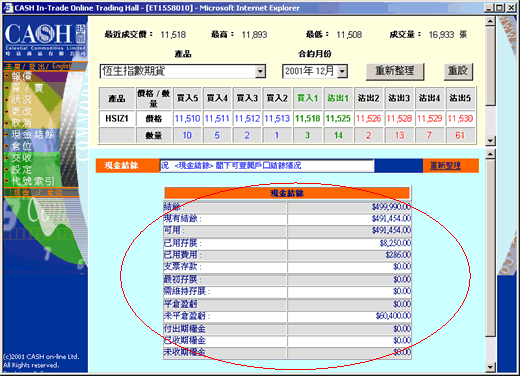
Task: Click the 沽出5 price 11,530
Action: coord(460,118)
